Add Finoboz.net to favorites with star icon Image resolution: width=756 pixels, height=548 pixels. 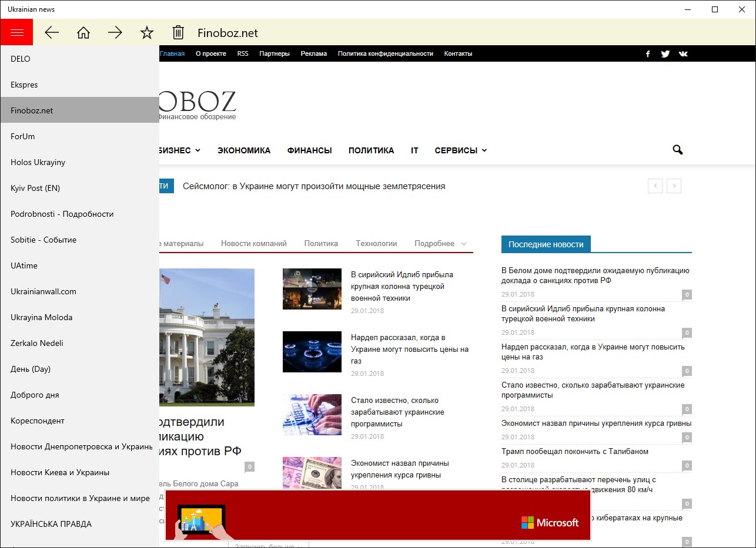coord(147,33)
